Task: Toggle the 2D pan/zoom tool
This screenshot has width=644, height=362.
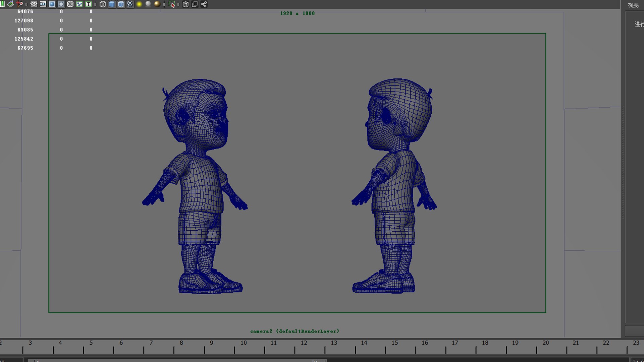Action: pyautogui.click(x=19, y=4)
